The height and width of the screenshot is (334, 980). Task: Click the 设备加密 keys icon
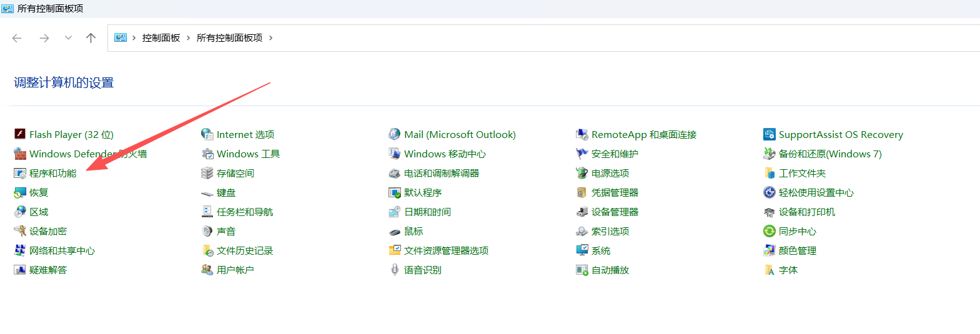tap(20, 231)
